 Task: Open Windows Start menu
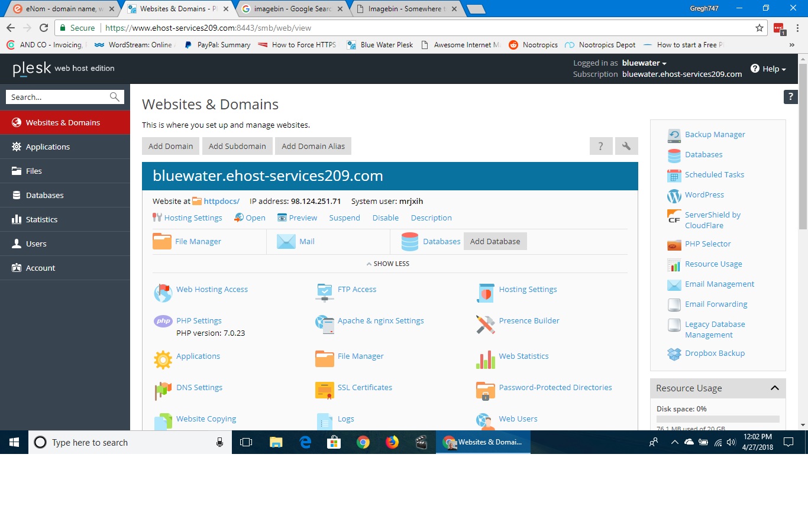tap(14, 442)
